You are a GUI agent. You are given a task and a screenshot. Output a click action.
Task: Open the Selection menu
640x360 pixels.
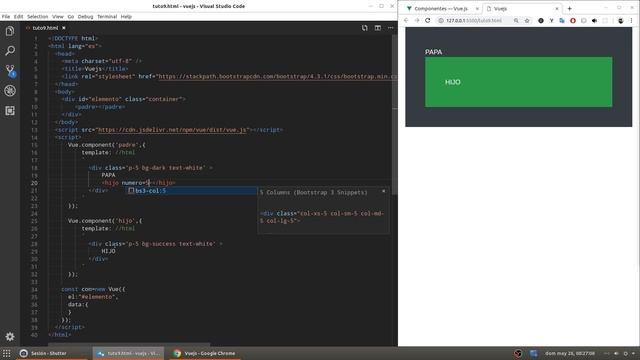click(x=38, y=17)
